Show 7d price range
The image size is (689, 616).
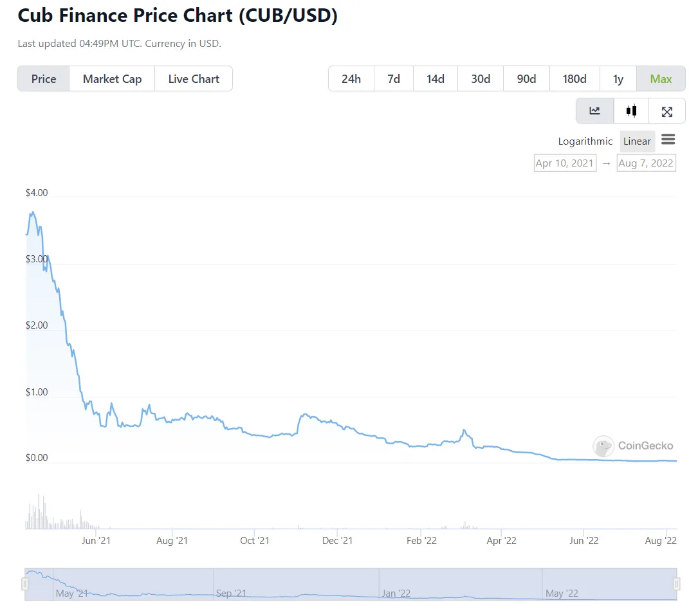click(x=393, y=78)
